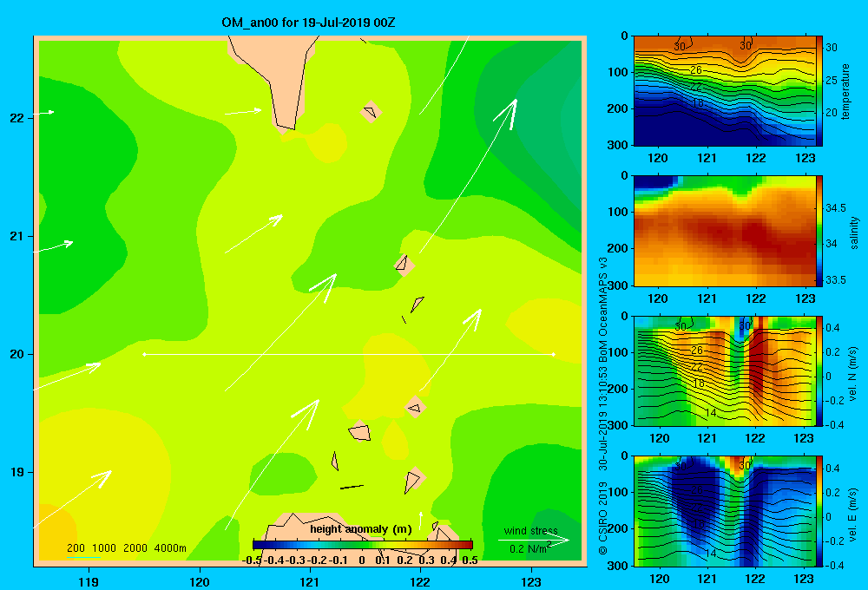Click the 200 depth contour legend entry
The image size is (868, 590).
tap(76, 548)
